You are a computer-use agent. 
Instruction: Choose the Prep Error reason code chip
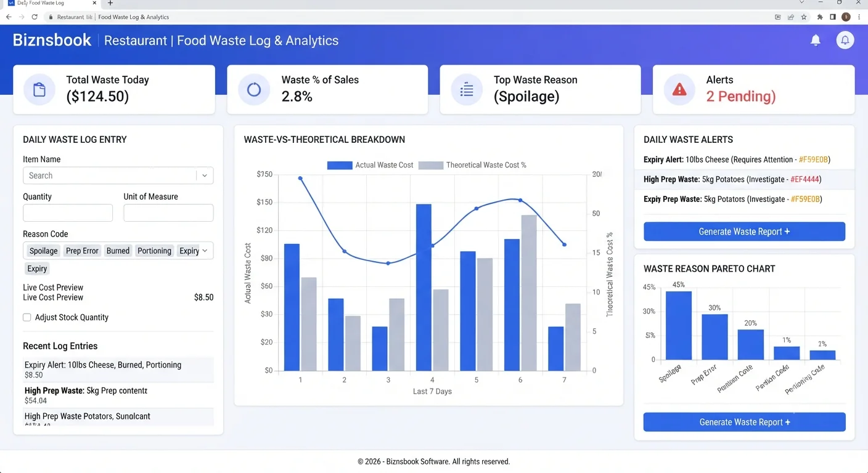pos(83,251)
